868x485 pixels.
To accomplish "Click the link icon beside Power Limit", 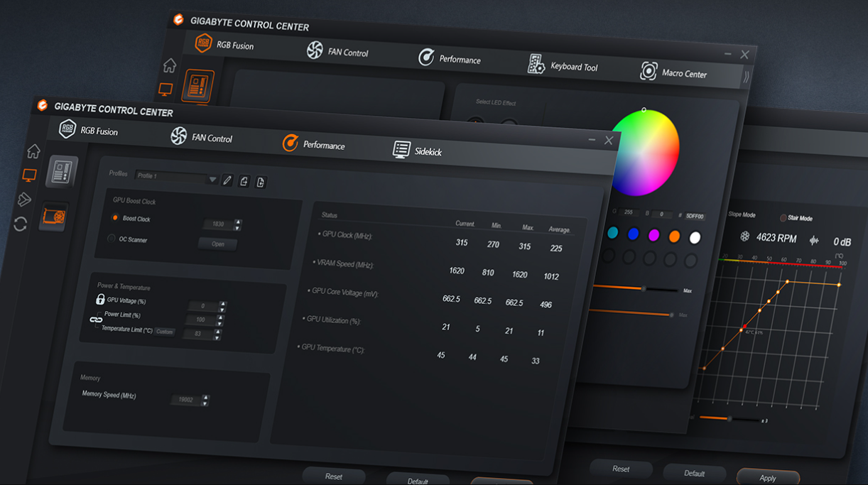I will 96,320.
